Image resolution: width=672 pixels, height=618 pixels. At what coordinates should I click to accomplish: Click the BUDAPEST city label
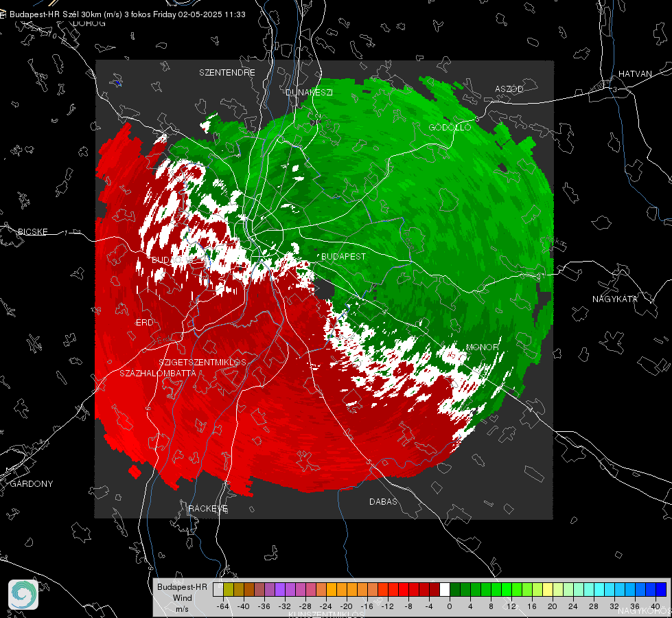click(343, 256)
